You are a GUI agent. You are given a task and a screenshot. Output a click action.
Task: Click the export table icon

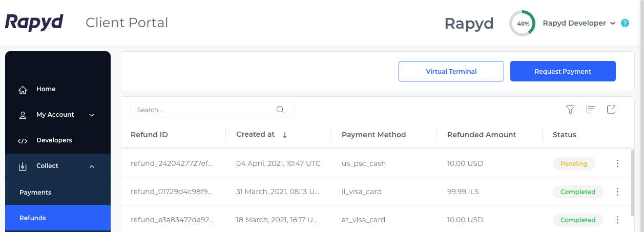coord(611,110)
